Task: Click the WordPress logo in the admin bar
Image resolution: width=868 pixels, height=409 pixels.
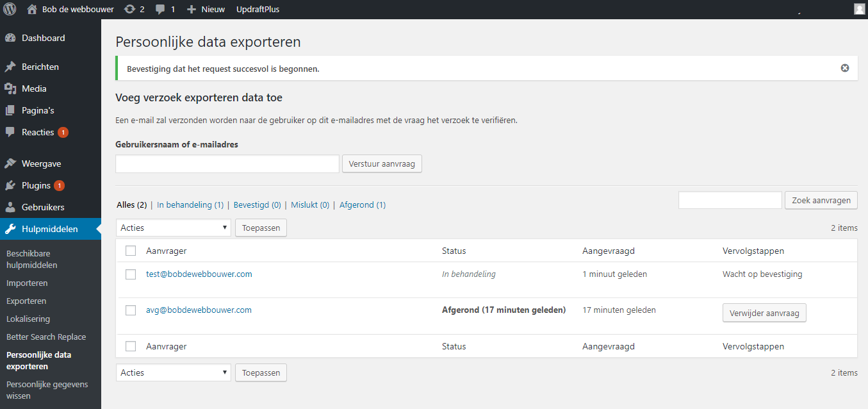Action: (x=9, y=9)
